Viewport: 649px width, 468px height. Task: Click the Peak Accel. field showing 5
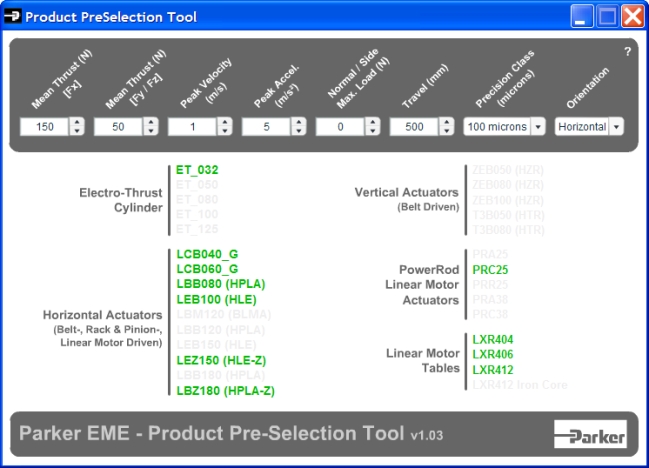click(266, 127)
